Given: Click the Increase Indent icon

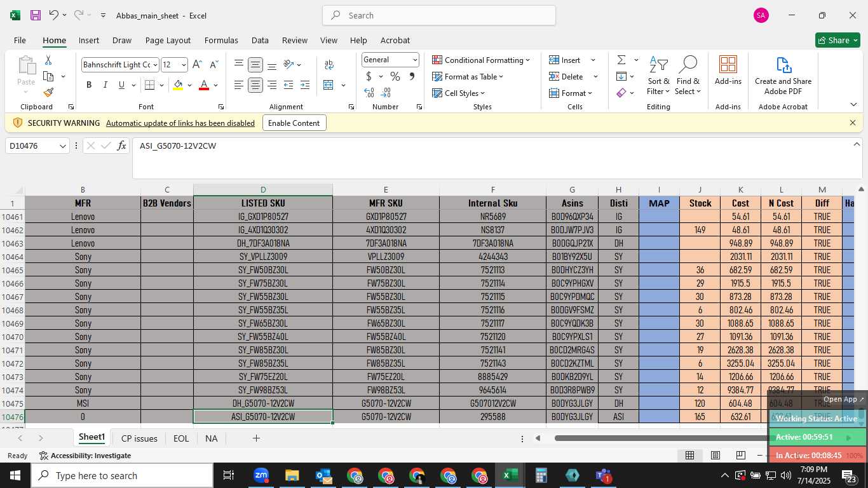Looking at the screenshot, I should 305,85.
